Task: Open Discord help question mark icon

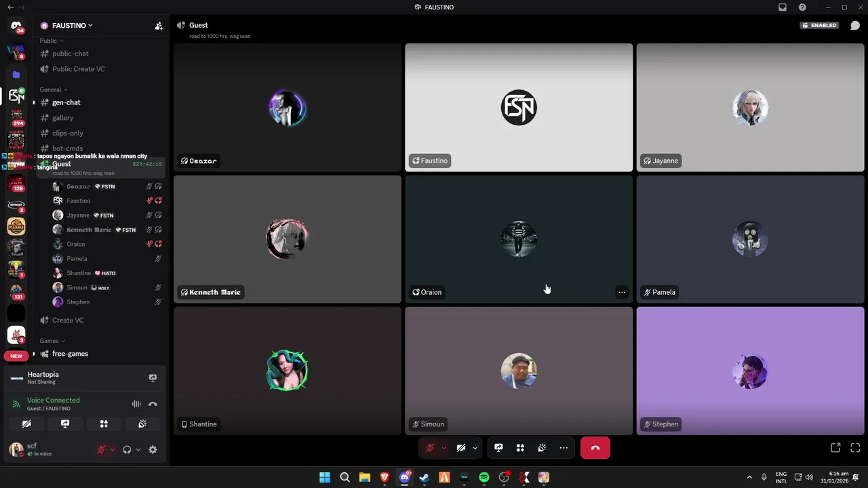Action: 803,7
